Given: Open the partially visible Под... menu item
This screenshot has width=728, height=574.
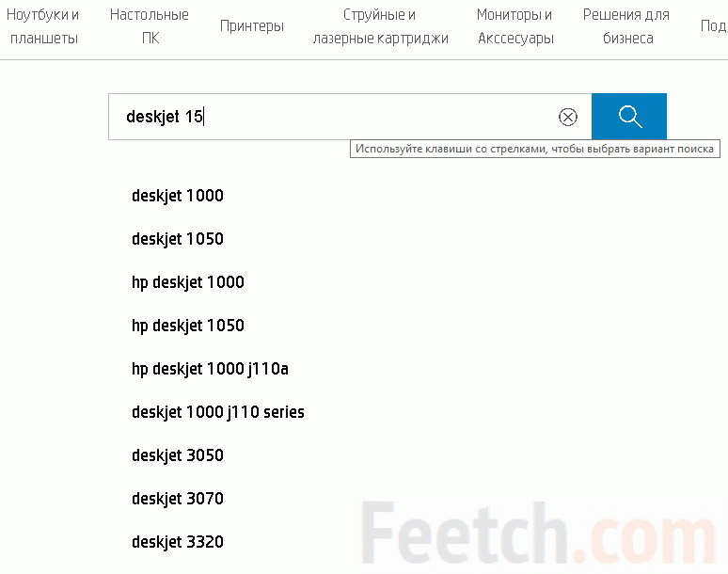Looking at the screenshot, I should tap(713, 26).
